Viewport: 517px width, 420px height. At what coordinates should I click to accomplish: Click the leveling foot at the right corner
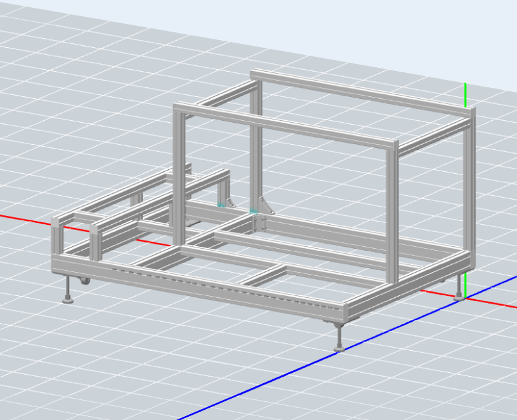coord(459,295)
